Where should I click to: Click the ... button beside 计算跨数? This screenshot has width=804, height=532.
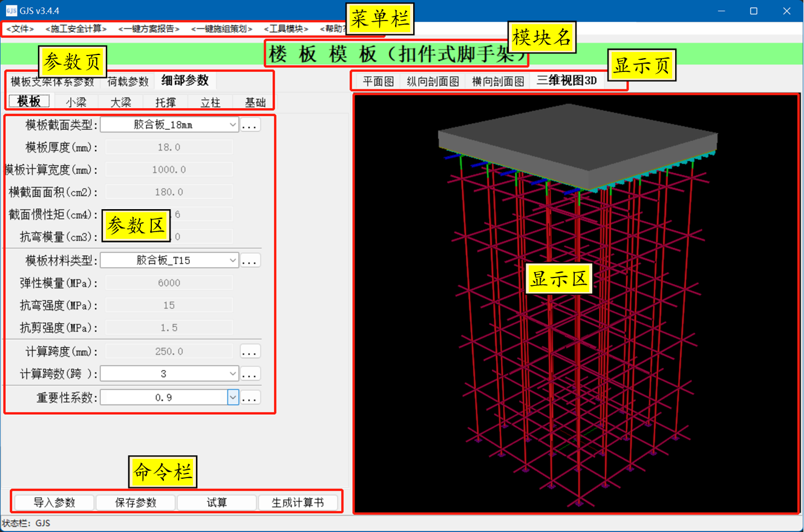(250, 374)
